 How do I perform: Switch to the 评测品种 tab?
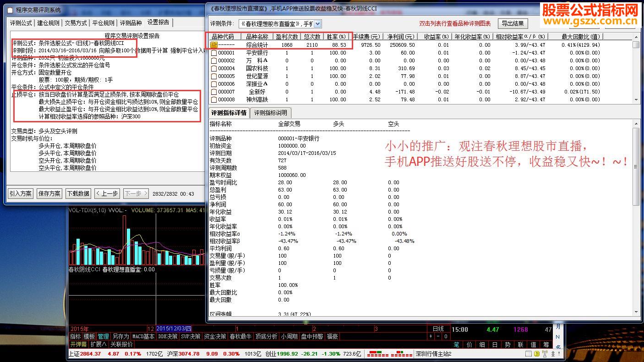pos(131,22)
